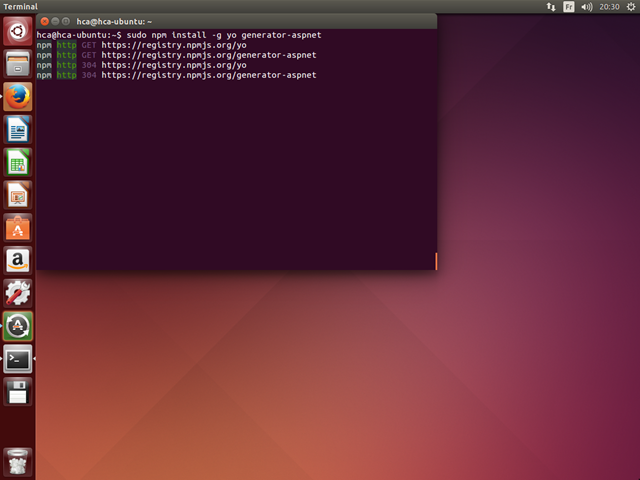Image resolution: width=640 pixels, height=480 pixels.
Task: Open the session gear menu
Action: (x=631, y=7)
